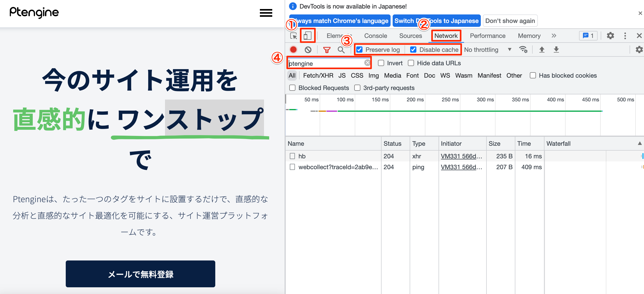Select the webcollect request row checkbox
Viewport: 644px width, 294px height.
(x=292, y=167)
